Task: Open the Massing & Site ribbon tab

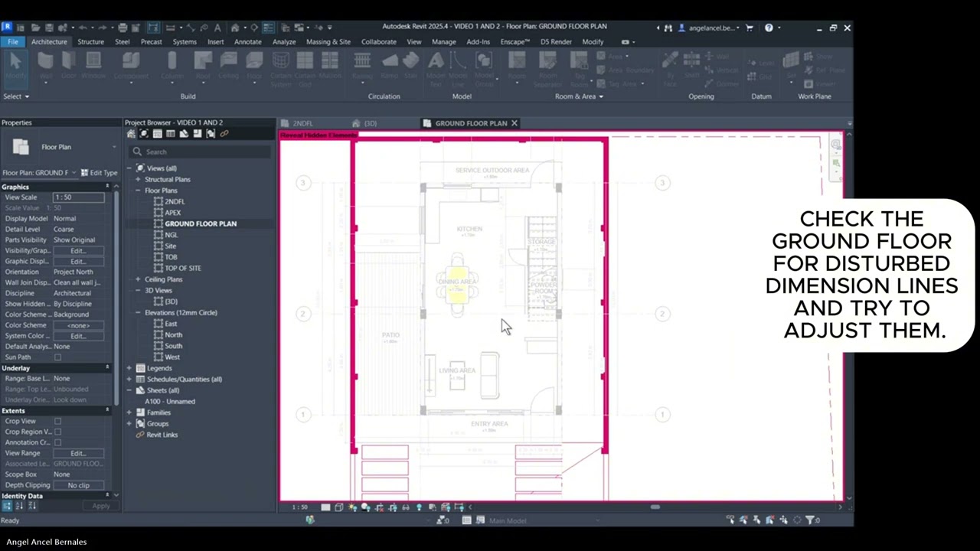Action: 328,41
